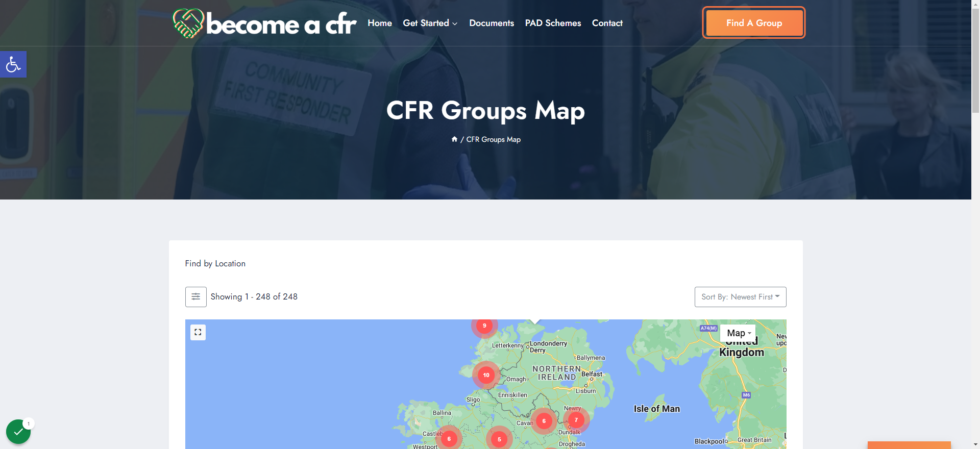
Task: Open map cluster marker showing 10
Action: click(x=486, y=375)
